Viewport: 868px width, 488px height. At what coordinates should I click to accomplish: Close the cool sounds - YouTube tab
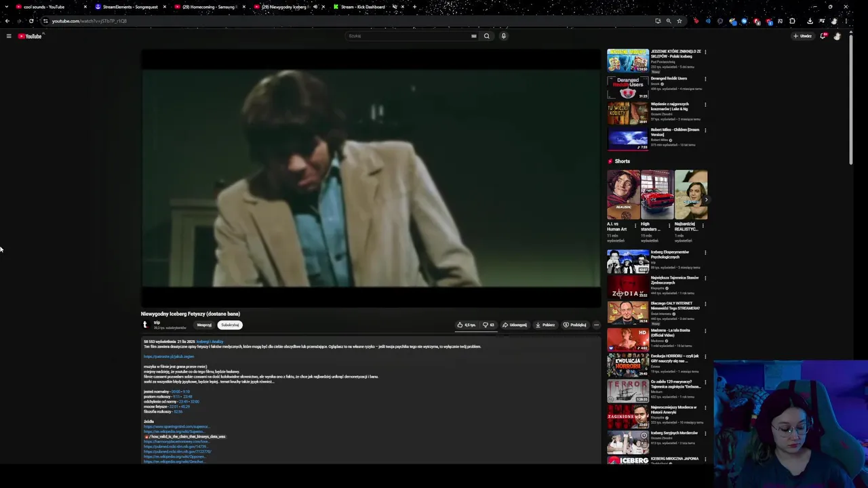(x=85, y=7)
